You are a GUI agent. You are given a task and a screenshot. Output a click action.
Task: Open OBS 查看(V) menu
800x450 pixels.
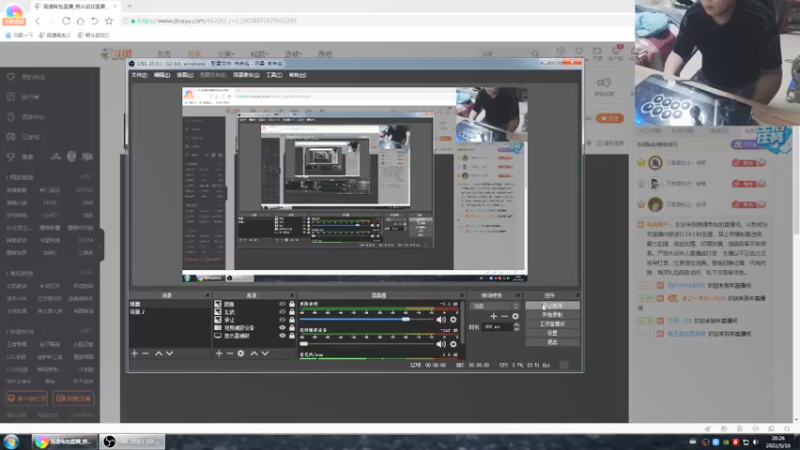pyautogui.click(x=185, y=75)
